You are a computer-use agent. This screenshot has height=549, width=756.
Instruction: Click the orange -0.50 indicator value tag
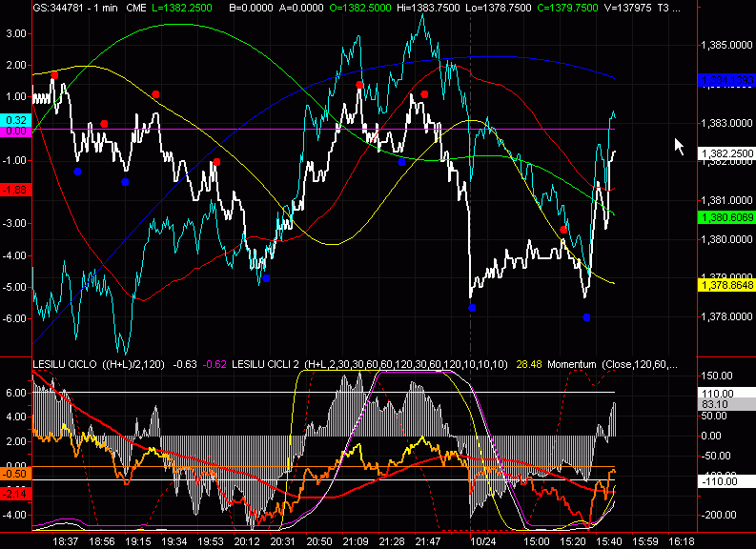16,474
